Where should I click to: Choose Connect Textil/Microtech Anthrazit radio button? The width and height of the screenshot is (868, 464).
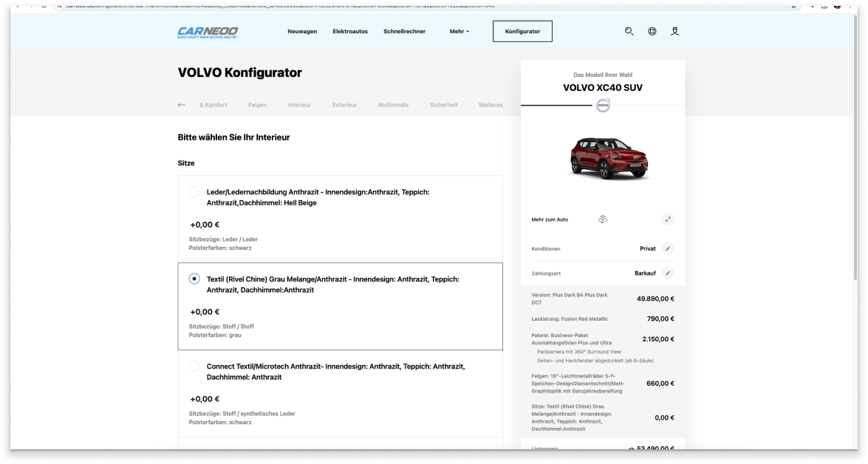[194, 366]
